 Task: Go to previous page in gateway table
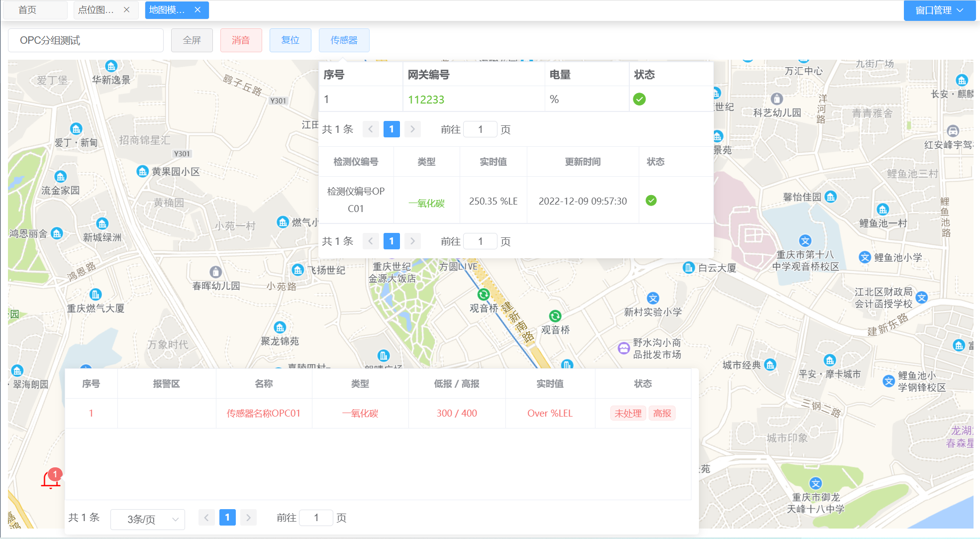click(371, 129)
